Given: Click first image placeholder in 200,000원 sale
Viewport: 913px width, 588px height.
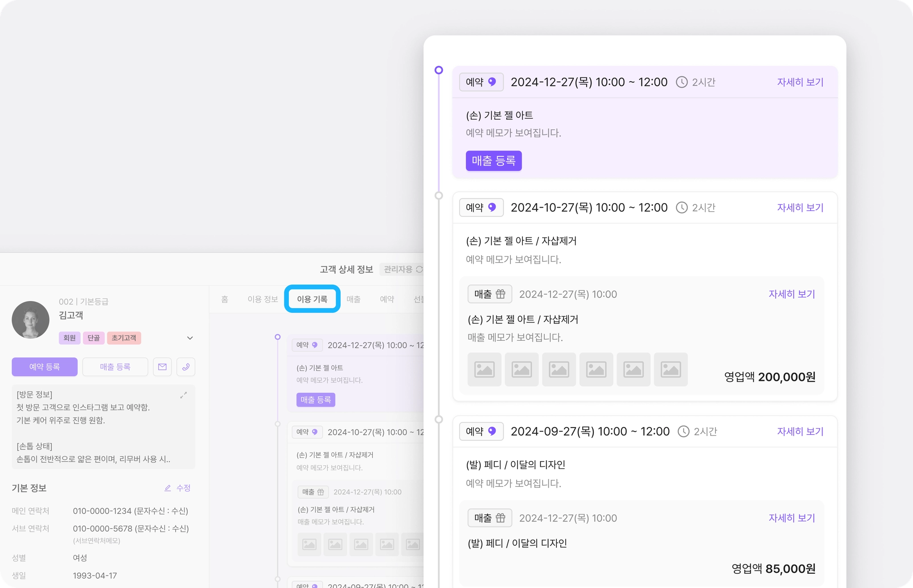Looking at the screenshot, I should (x=484, y=370).
